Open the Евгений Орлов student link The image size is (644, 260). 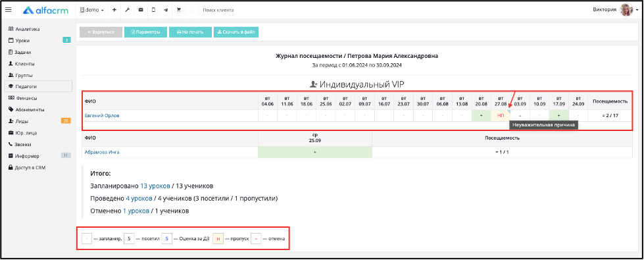tap(102, 116)
